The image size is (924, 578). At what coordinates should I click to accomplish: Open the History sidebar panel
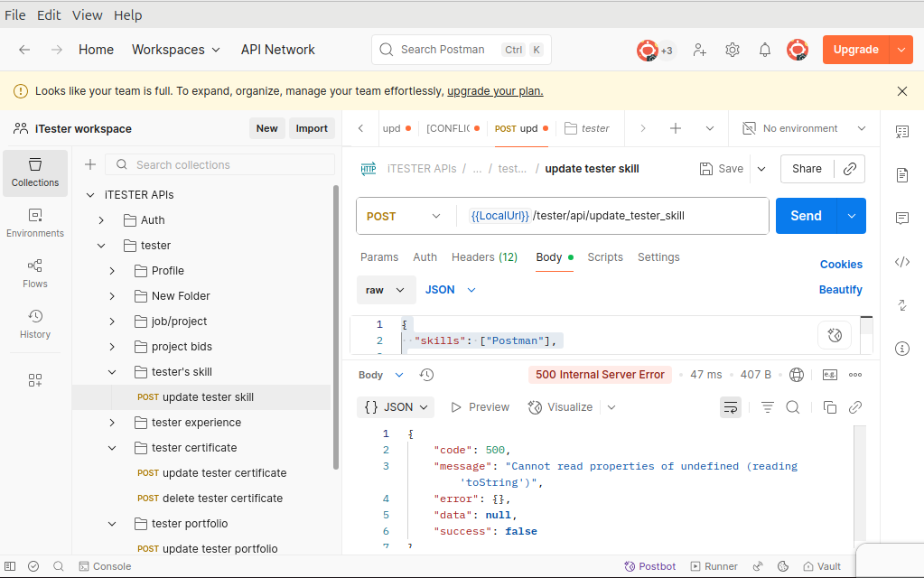tap(35, 323)
